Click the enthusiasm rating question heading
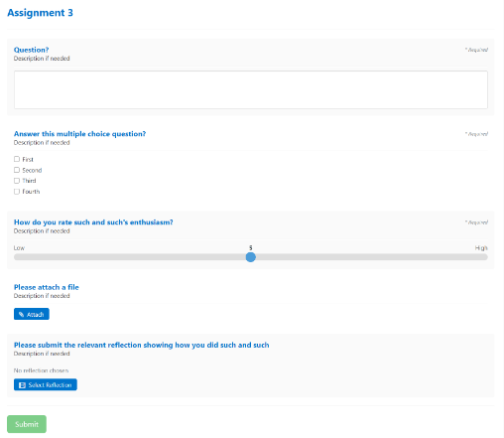Viewport: 504px width, 438px height. [93, 222]
